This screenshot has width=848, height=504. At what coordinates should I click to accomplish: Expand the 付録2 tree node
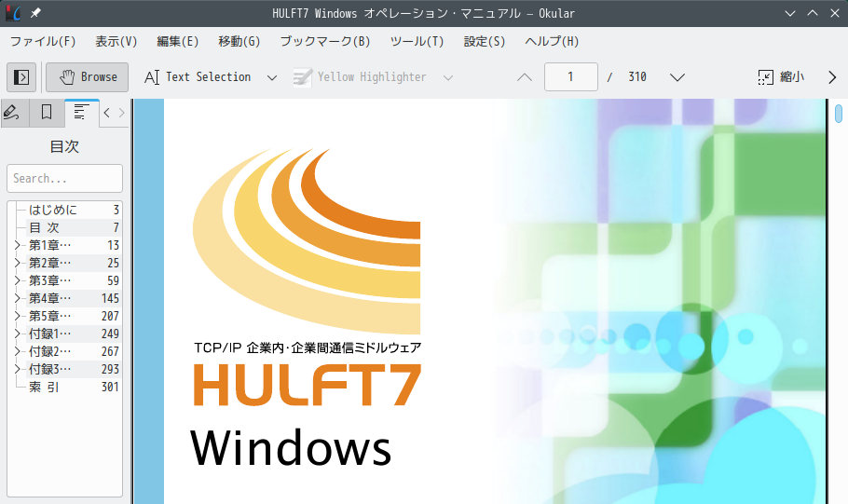coord(18,351)
